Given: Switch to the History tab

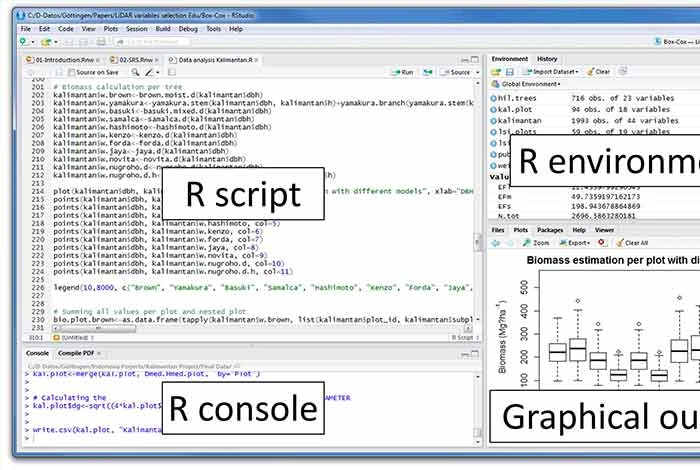Looking at the screenshot, I should click(x=547, y=59).
